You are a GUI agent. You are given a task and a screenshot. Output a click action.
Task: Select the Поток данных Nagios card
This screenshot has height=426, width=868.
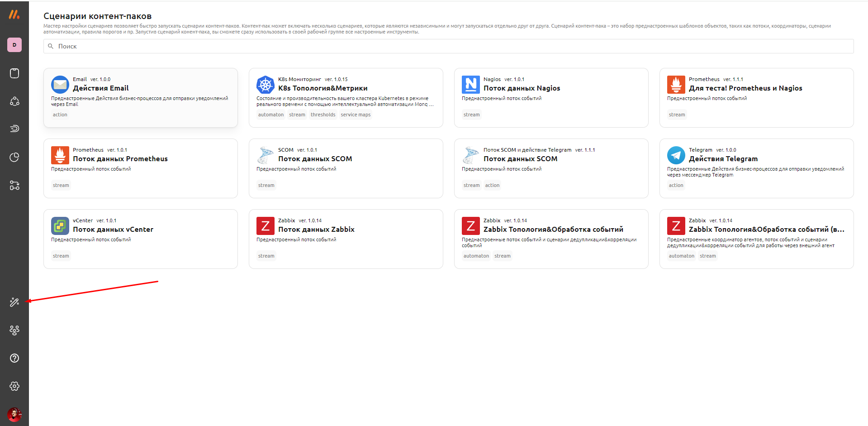551,97
